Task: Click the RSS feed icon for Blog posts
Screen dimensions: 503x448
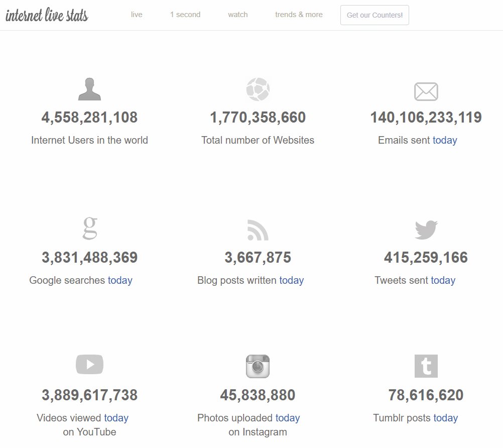Action: [258, 230]
